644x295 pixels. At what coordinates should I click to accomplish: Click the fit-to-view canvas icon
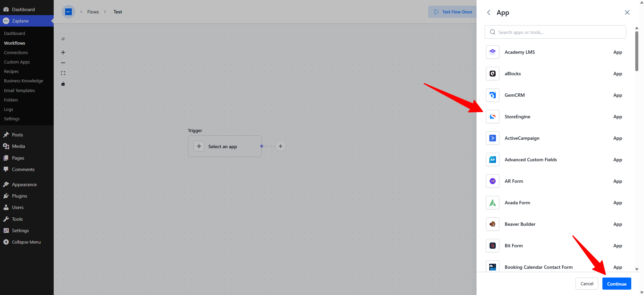[63, 73]
